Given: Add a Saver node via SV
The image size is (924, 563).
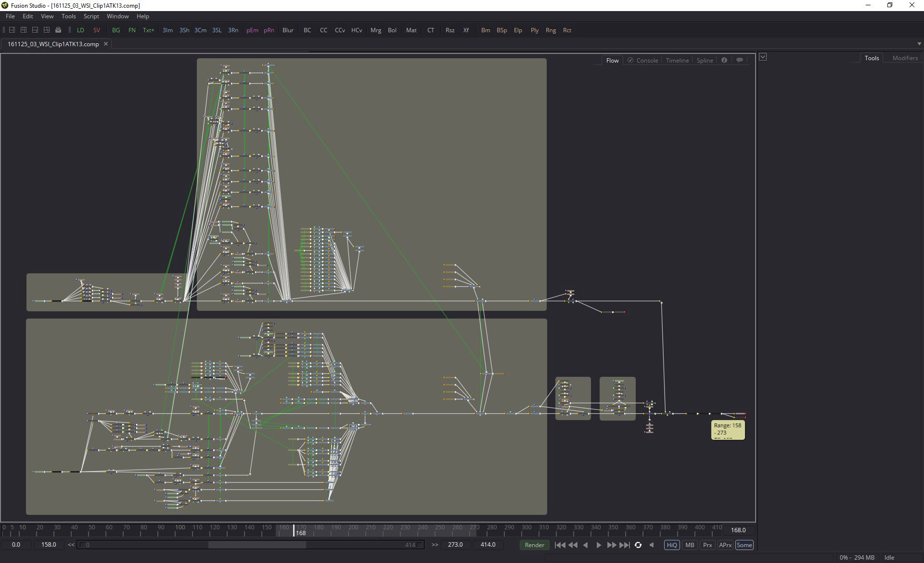Looking at the screenshot, I should [x=97, y=30].
